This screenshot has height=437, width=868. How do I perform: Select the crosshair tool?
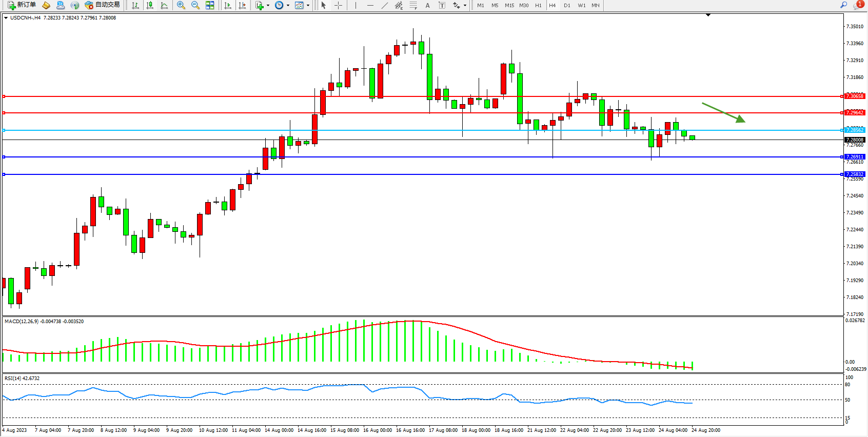(339, 5)
